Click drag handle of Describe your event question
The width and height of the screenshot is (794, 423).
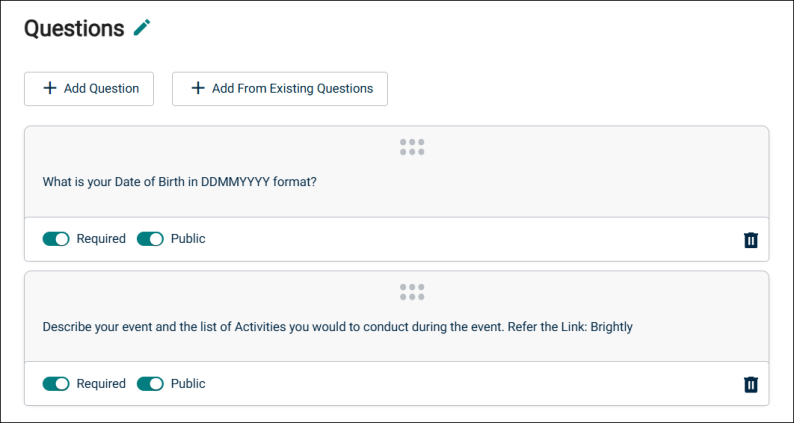[412, 292]
